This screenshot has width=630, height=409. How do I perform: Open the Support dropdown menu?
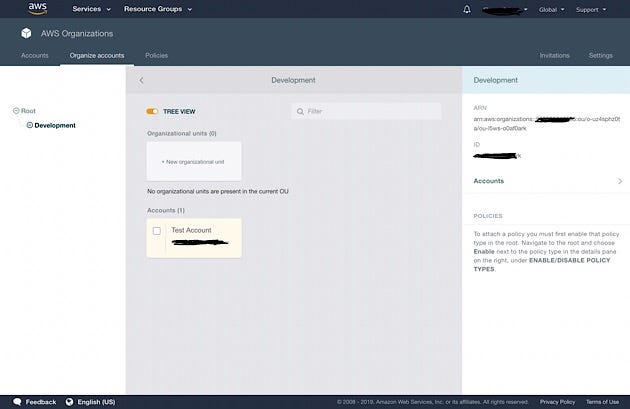(591, 10)
